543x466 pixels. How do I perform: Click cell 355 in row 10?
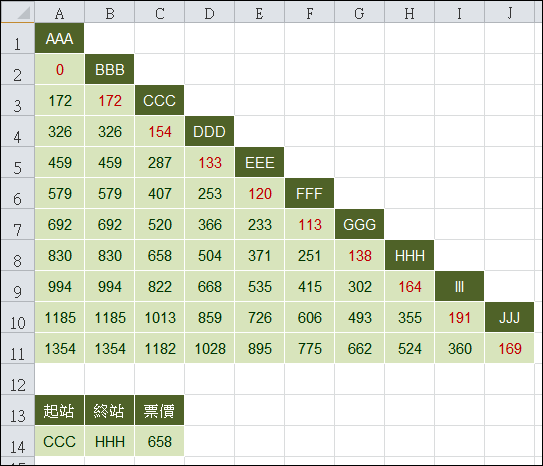point(409,317)
